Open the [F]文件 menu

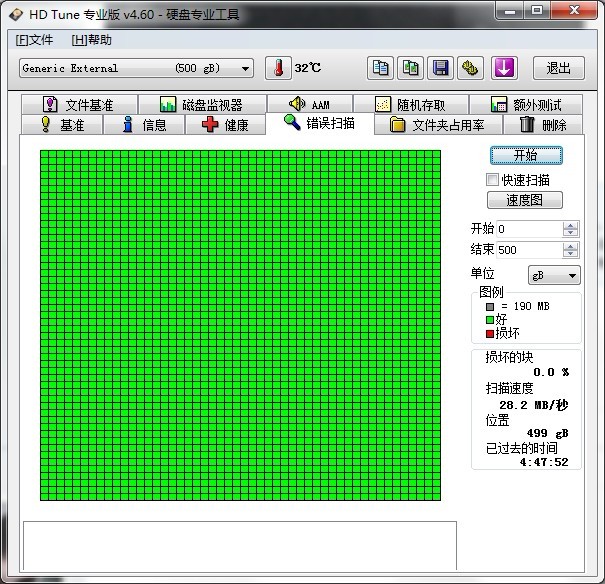point(34,40)
